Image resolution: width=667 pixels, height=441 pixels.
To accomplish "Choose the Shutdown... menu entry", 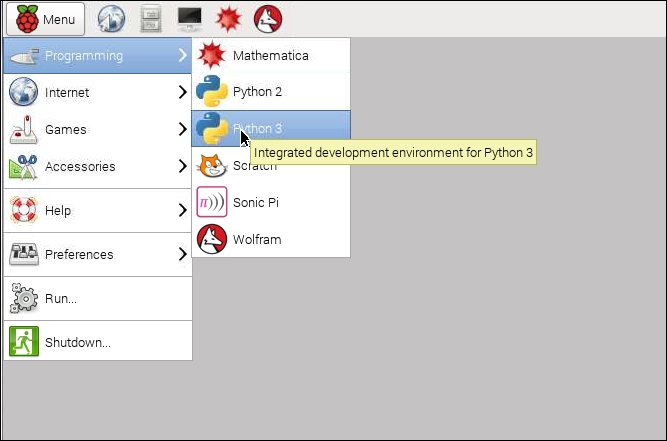I will coord(98,342).
